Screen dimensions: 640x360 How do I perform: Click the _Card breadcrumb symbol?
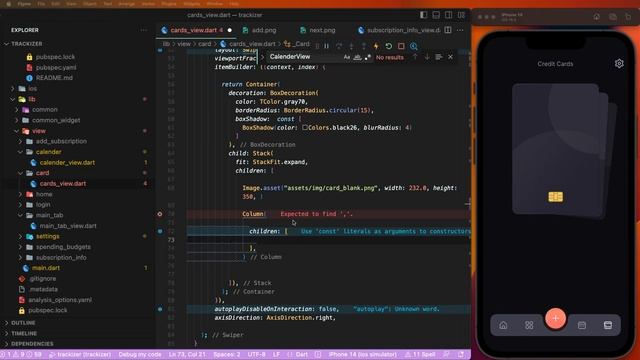point(297,44)
